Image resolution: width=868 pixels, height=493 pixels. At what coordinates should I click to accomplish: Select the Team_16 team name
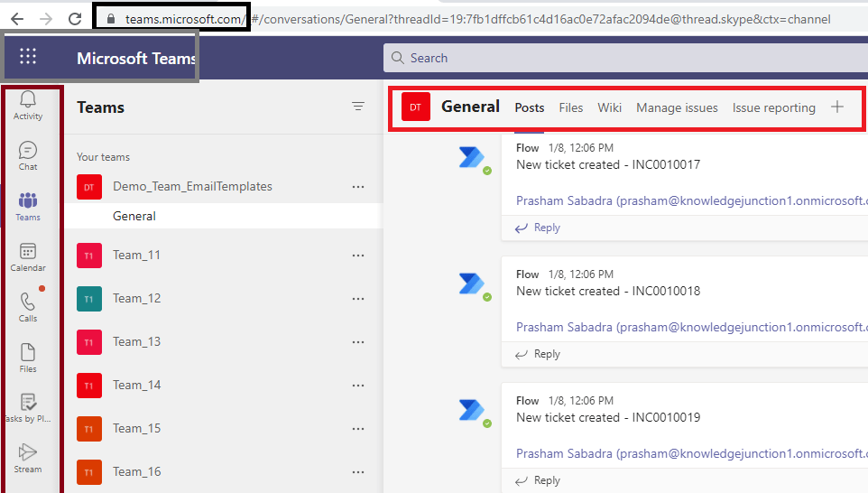(137, 472)
